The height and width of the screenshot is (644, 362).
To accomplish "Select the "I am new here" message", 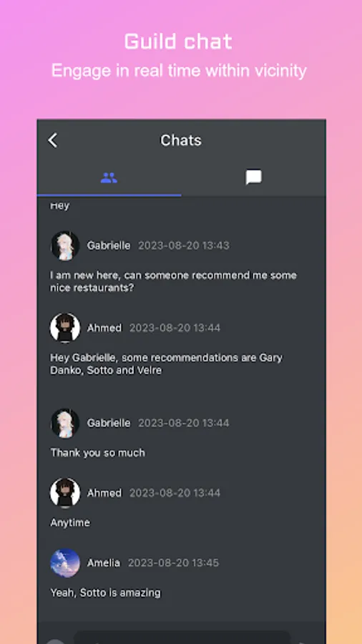I will click(173, 281).
